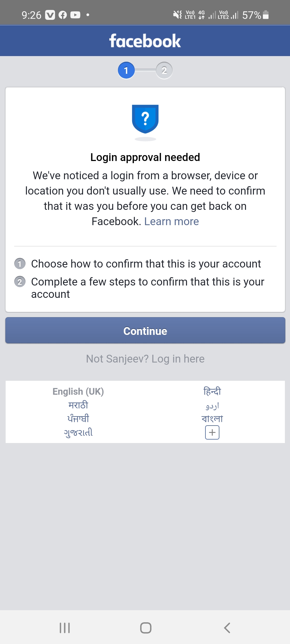Open the Learn more link
This screenshot has height=644, width=290.
[172, 221]
